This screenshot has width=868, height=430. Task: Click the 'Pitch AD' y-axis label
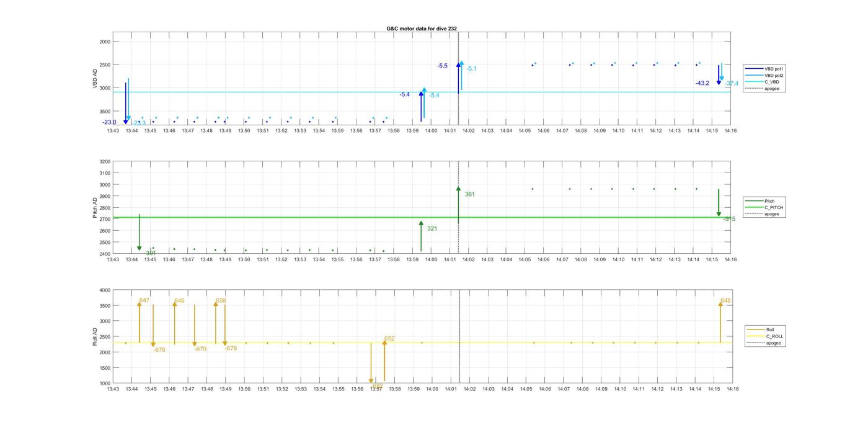pyautogui.click(x=95, y=208)
